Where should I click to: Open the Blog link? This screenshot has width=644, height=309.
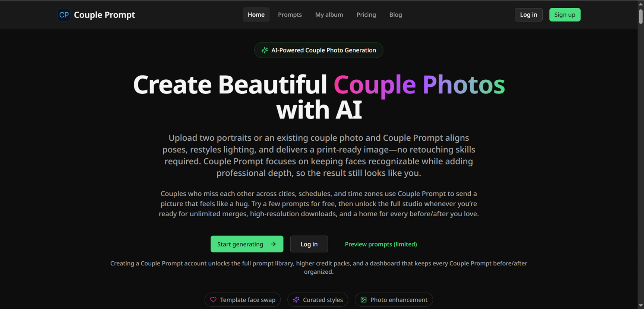tap(395, 15)
